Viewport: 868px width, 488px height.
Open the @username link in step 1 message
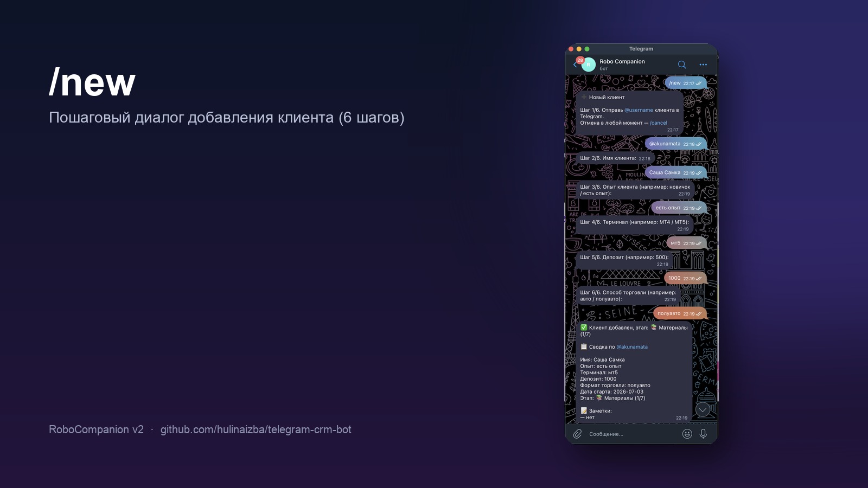coord(639,110)
